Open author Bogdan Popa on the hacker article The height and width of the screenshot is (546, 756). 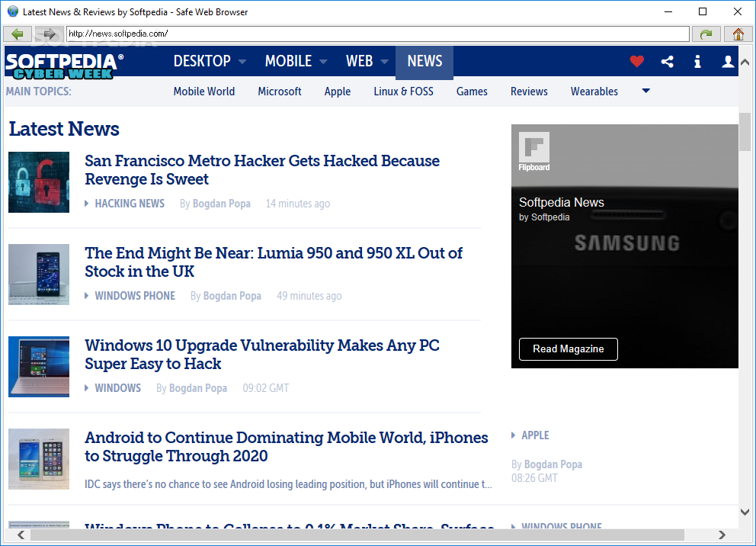[221, 204]
